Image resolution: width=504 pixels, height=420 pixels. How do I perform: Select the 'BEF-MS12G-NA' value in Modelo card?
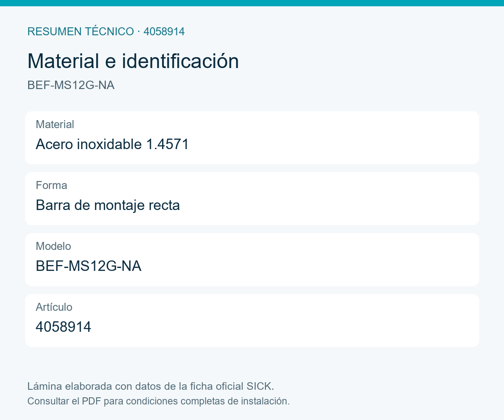click(x=89, y=266)
